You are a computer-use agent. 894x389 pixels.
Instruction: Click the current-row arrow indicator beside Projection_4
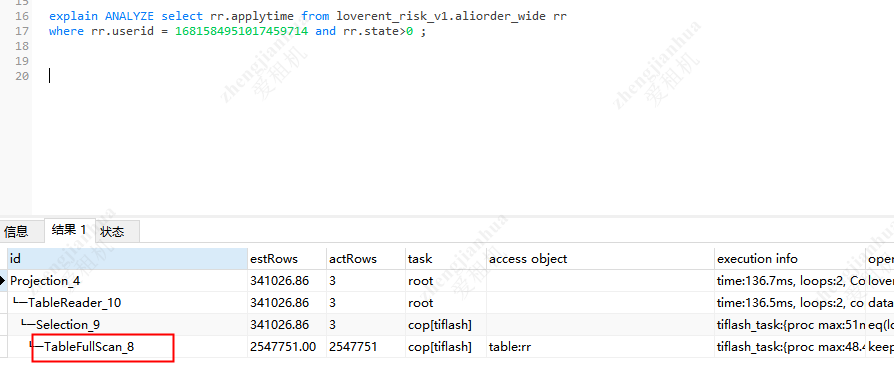[x=3, y=281]
